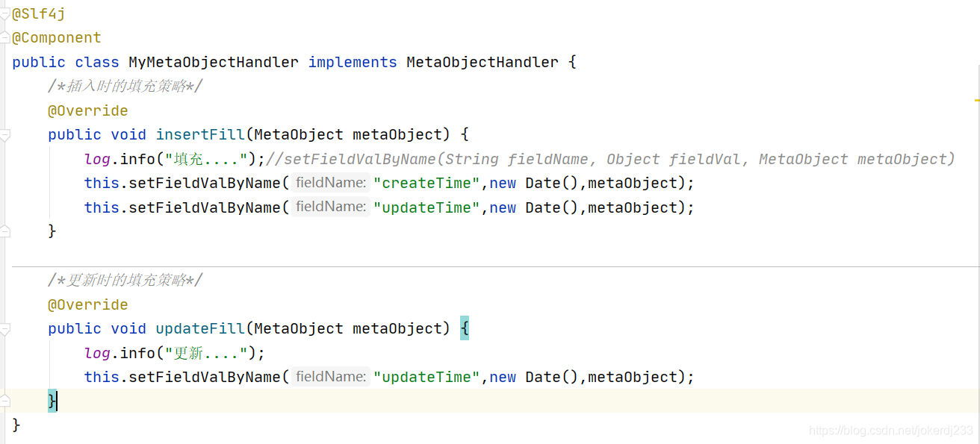Click the yellow warning stripe in right gutter
Viewport: 980px width, 444px height.
(977, 99)
